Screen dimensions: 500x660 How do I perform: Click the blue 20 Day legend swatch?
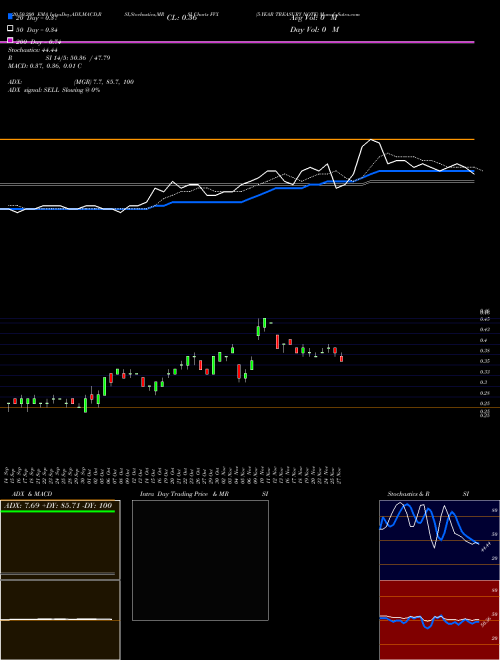point(11,16)
